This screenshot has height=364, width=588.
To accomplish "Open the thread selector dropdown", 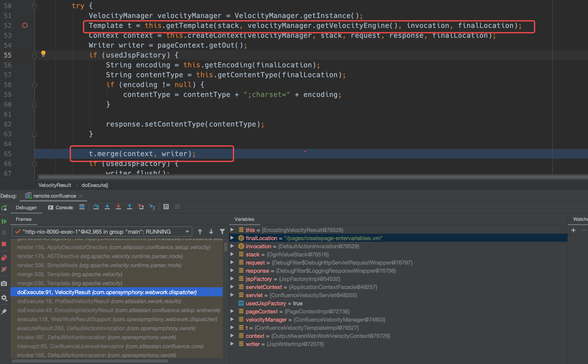I will pos(102,232).
